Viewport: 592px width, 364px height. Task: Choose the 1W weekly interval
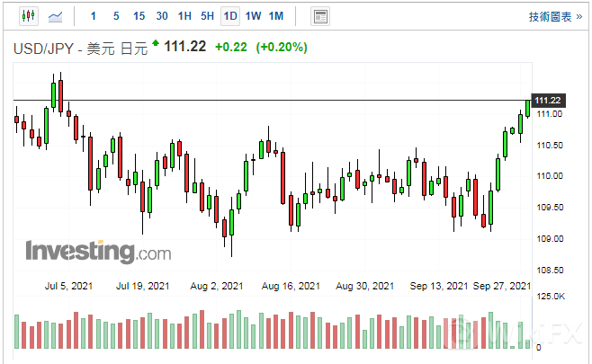click(x=253, y=16)
